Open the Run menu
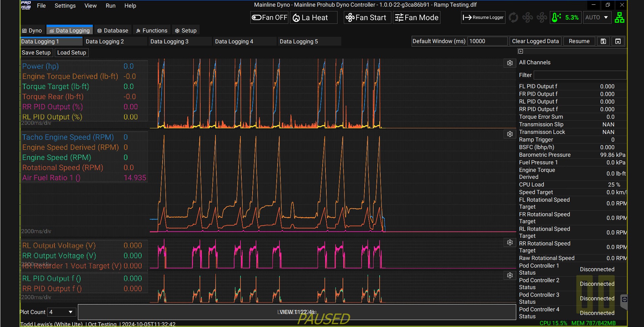The height and width of the screenshot is (327, 644). tap(110, 6)
